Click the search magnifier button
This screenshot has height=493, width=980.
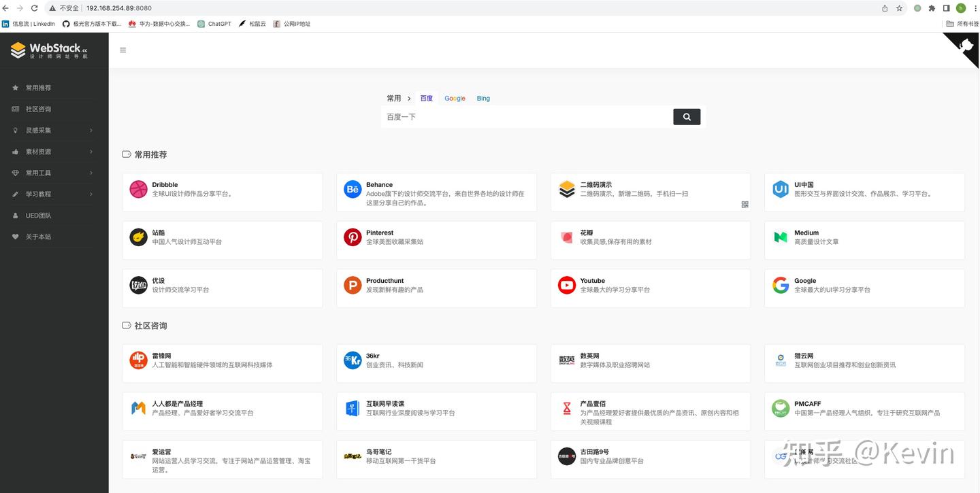[687, 117]
